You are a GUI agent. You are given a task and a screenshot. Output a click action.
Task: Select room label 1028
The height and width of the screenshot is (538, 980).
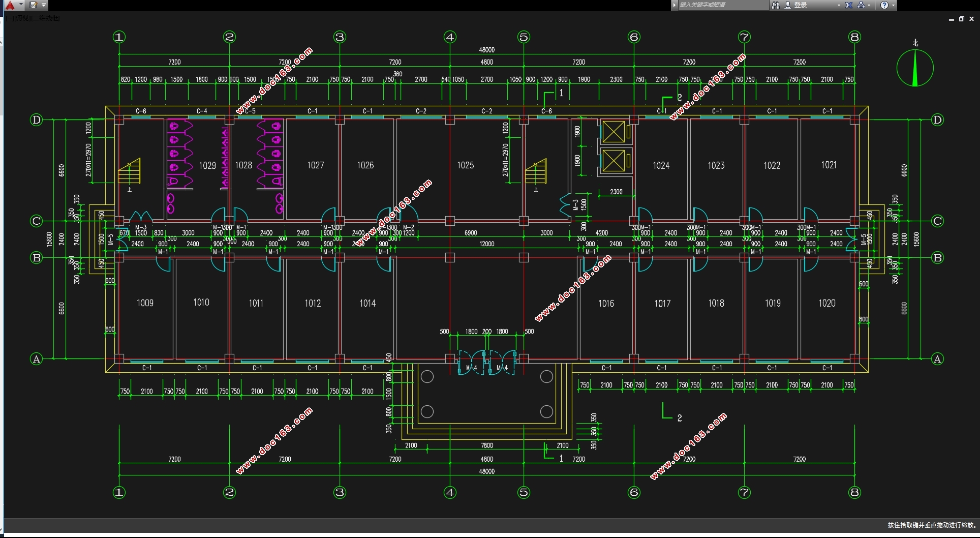pyautogui.click(x=243, y=165)
